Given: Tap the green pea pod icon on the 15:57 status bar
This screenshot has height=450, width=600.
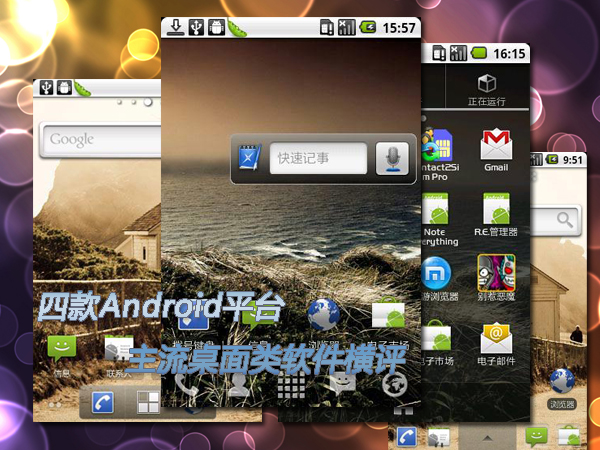Looking at the screenshot, I should tap(237, 28).
